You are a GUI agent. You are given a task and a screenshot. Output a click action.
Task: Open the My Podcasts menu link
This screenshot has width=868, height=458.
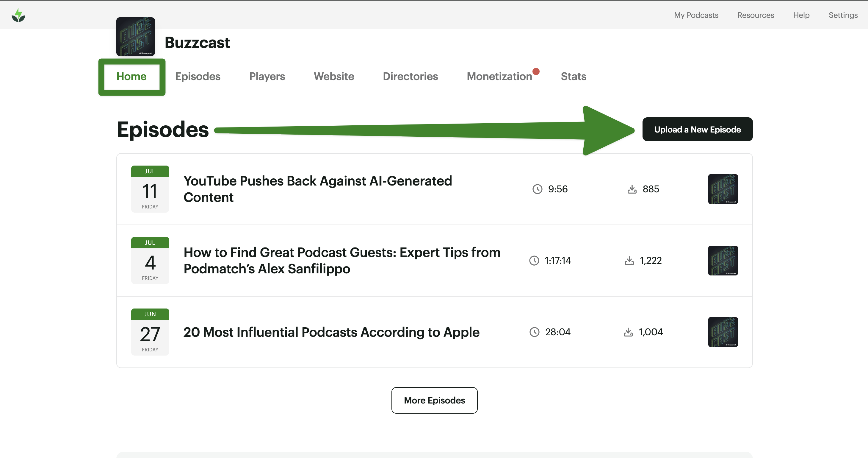tap(696, 15)
